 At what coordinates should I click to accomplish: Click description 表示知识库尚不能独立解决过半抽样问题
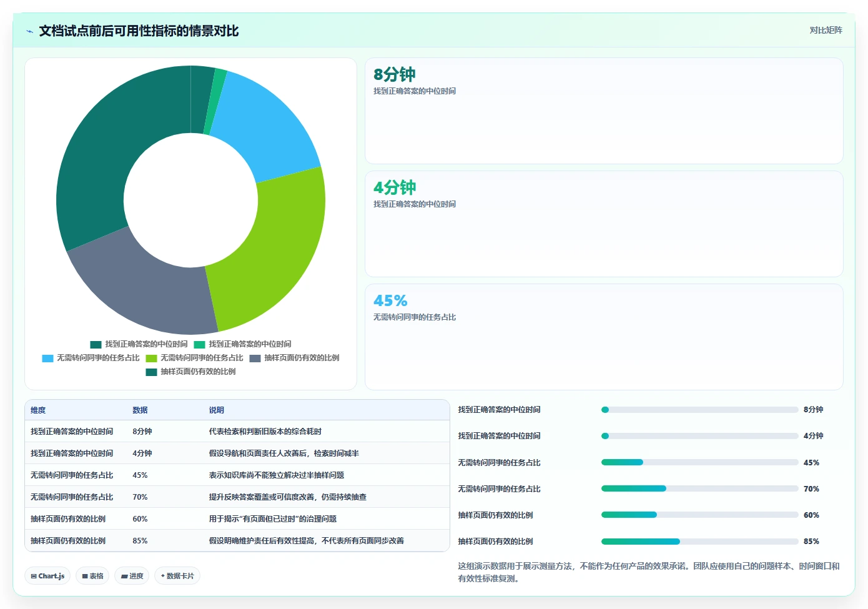point(277,475)
